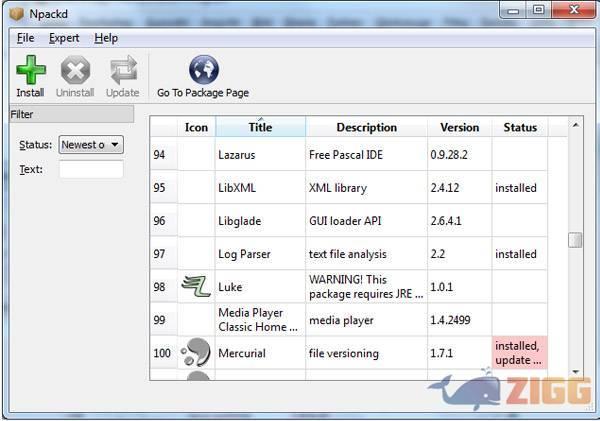Viewport: 600px width, 421px height.
Task: Click the Npackd app icon in title bar
Action: (14, 11)
